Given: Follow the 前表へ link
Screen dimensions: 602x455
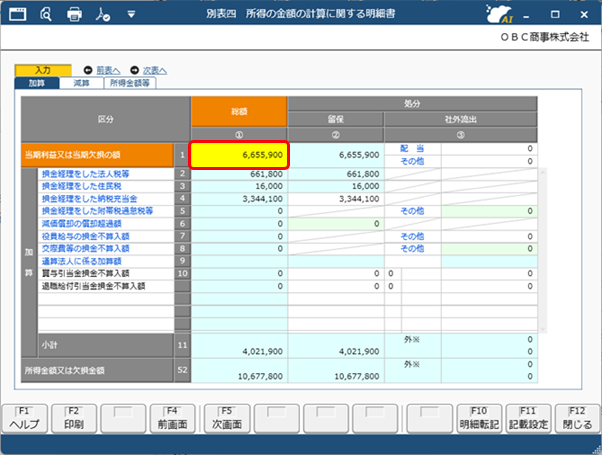Looking at the screenshot, I should click(108, 70).
